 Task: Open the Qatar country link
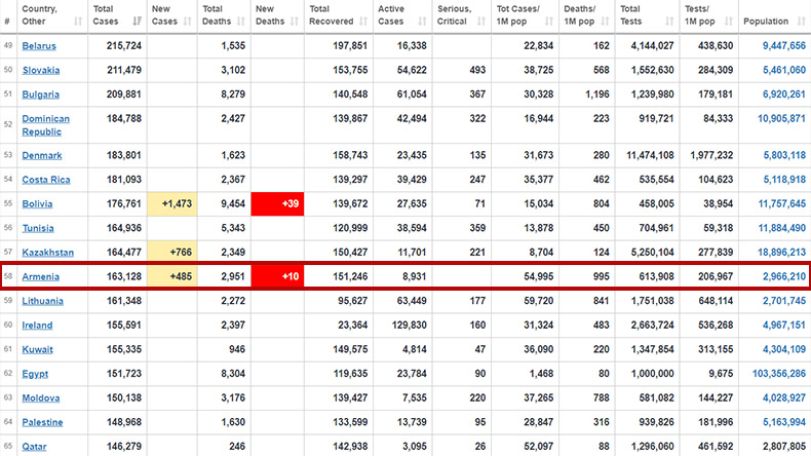[34, 446]
